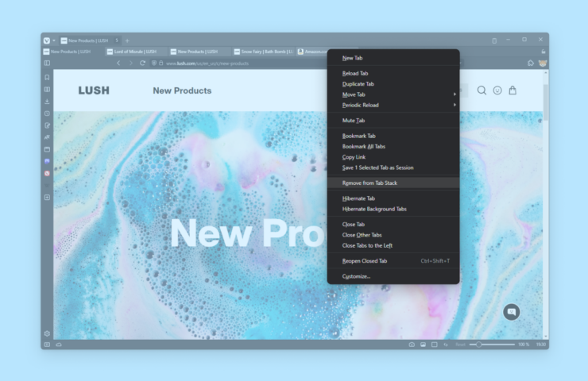Open the Window panel
Viewport: 588px width, 381px height.
tap(47, 149)
